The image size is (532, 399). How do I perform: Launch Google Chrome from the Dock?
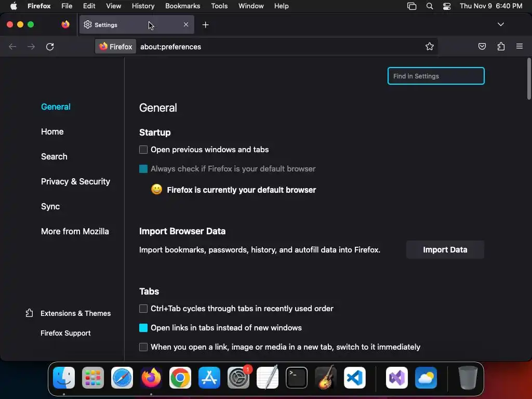(180, 378)
